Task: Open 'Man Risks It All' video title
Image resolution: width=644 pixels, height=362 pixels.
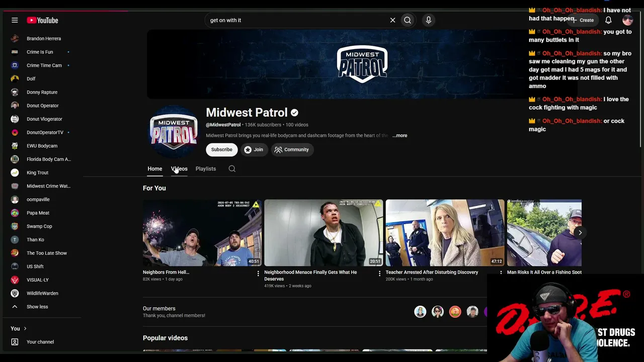Action: 544,272
